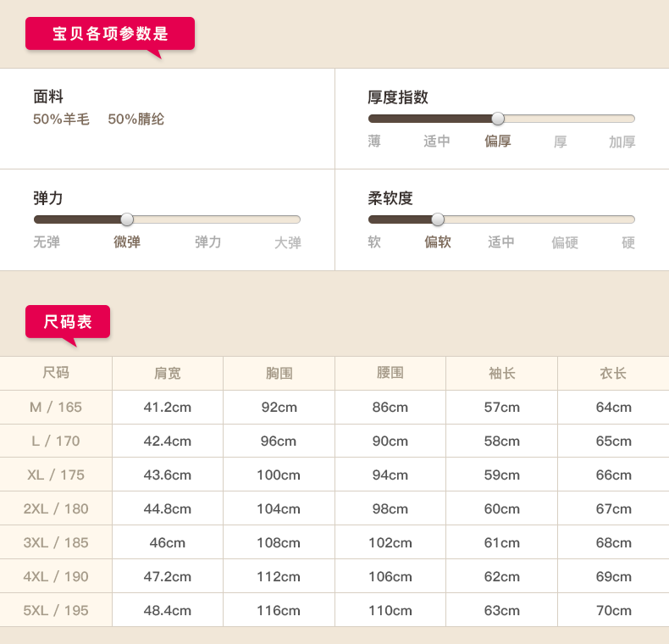The height and width of the screenshot is (644, 669).
Task: Click the 46cm shoulder width cell
Action: [167, 542]
